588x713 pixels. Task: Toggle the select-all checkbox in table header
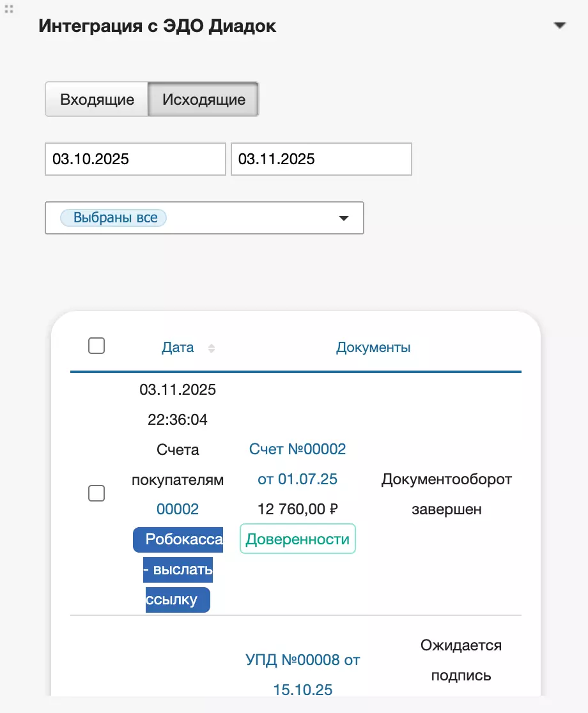pyautogui.click(x=97, y=346)
